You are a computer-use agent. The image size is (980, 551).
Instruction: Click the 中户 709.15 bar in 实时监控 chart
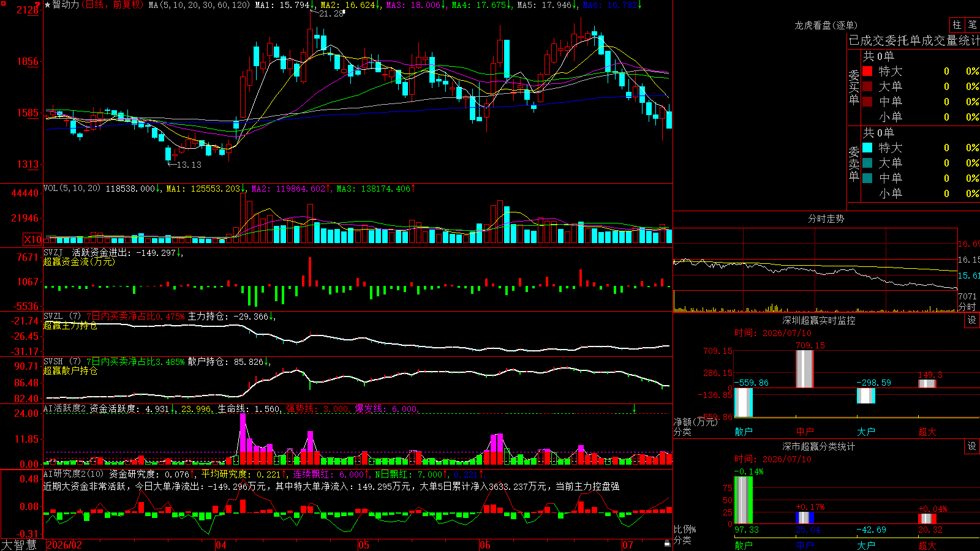click(805, 369)
